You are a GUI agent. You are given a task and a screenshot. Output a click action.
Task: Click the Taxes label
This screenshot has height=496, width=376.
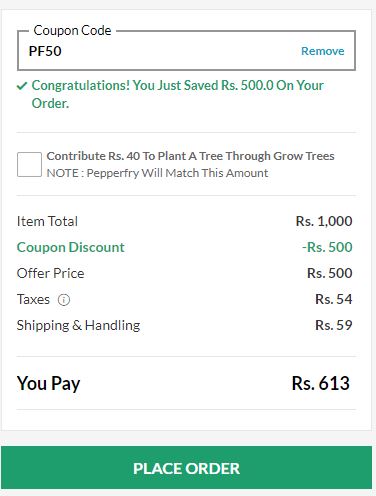pyautogui.click(x=33, y=299)
